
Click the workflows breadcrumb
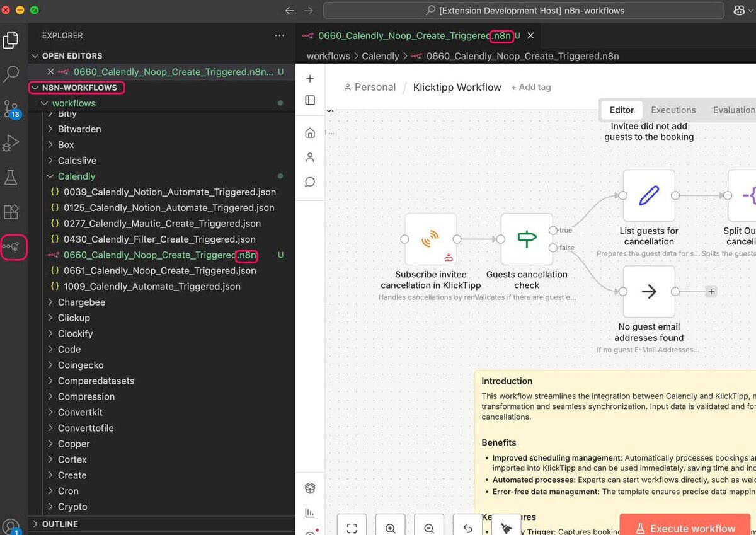pos(328,56)
